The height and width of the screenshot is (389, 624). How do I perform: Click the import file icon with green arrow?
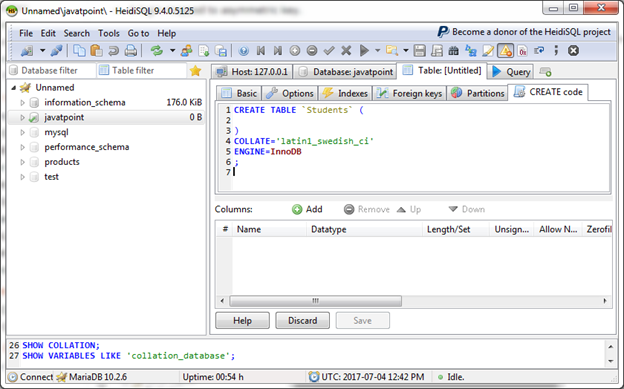pyautogui.click(x=204, y=51)
